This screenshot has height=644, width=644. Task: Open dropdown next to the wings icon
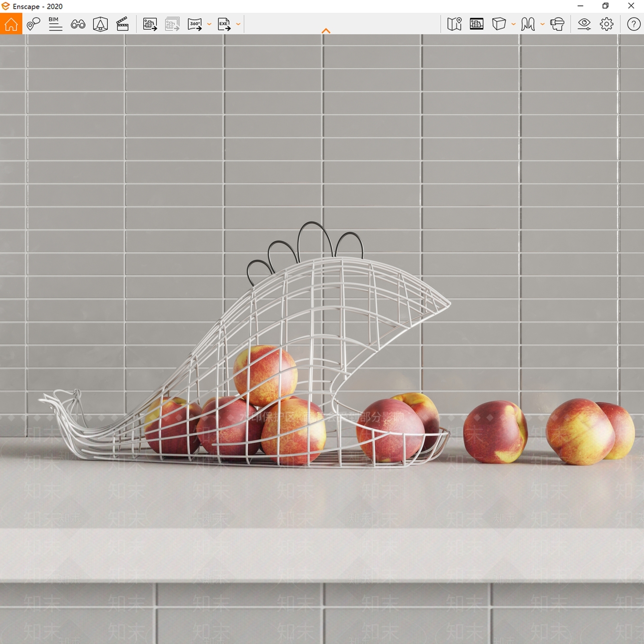pyautogui.click(x=542, y=24)
